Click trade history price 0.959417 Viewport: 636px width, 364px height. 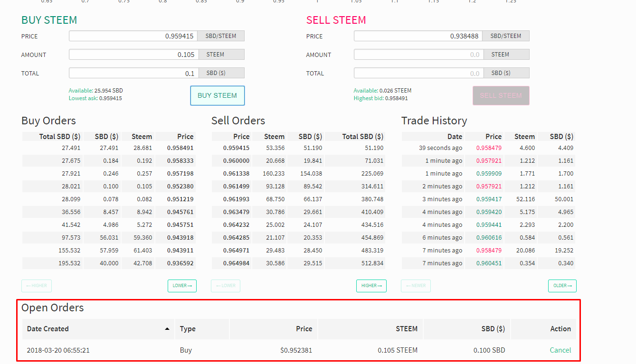[489, 199]
